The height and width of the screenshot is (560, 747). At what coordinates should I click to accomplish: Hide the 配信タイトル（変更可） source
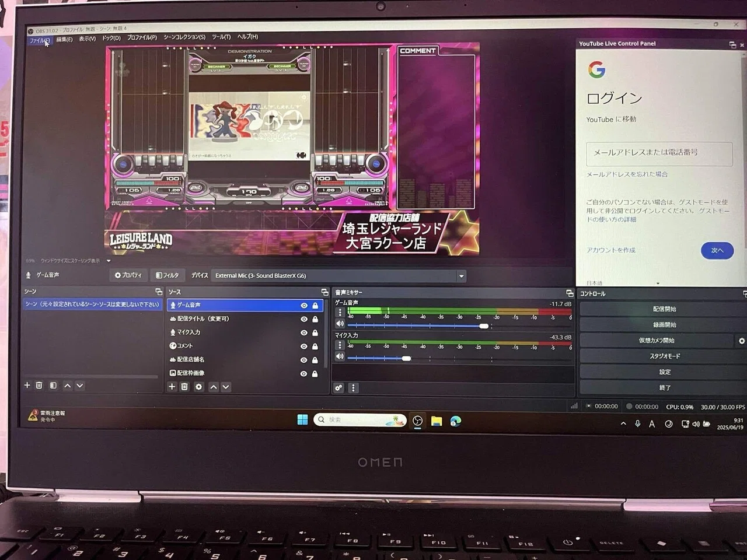coord(304,319)
